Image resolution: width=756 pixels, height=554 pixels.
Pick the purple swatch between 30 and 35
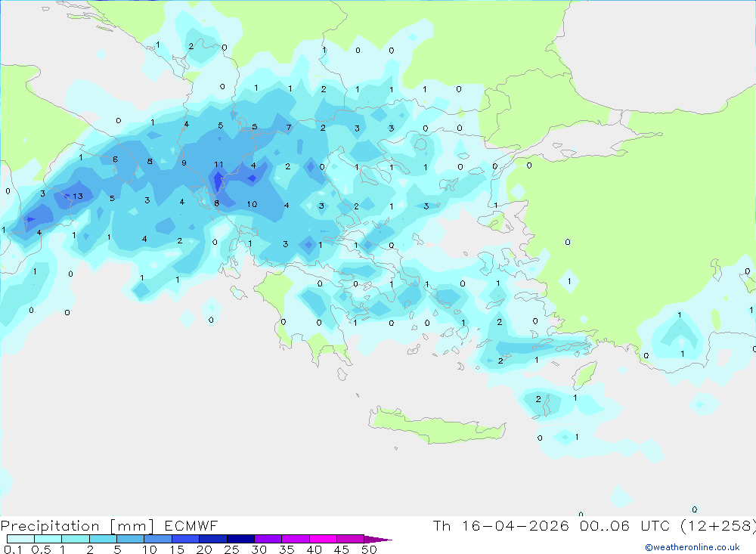(x=268, y=539)
